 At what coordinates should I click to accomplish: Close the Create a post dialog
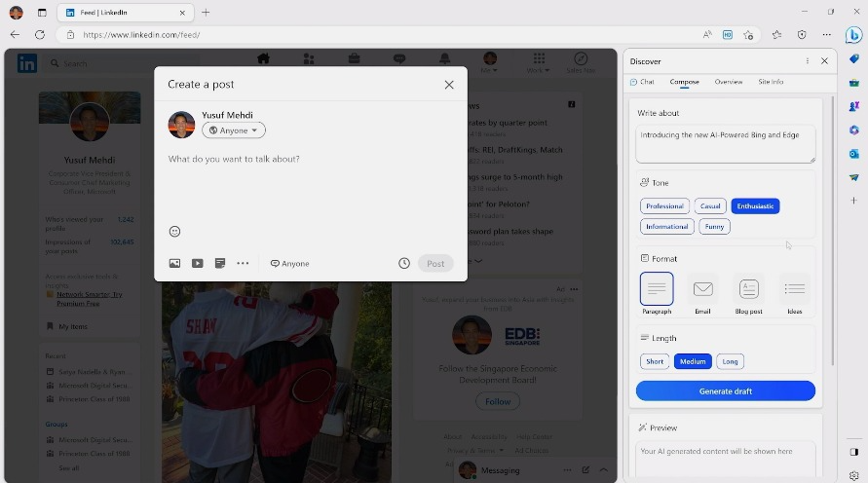[449, 85]
